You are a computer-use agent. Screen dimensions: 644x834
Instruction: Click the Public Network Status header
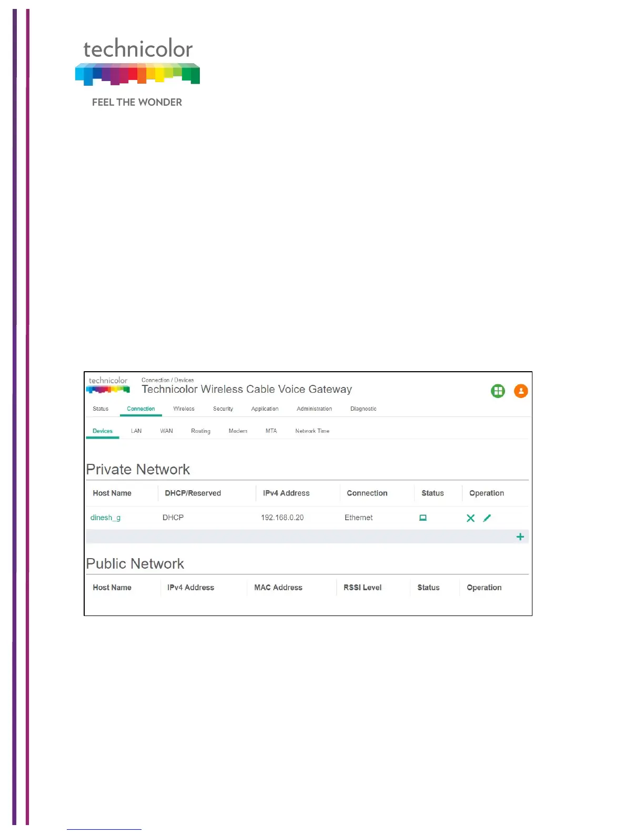pos(428,588)
